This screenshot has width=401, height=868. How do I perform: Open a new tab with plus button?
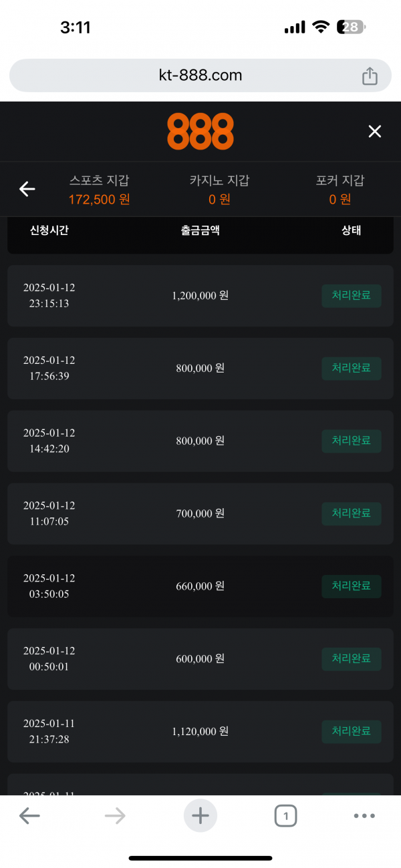tap(200, 815)
